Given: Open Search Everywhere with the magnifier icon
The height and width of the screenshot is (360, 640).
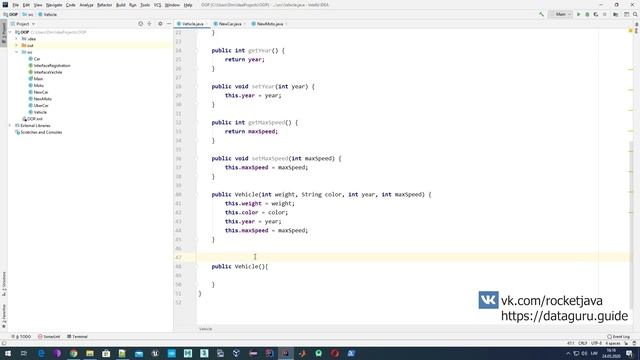Looking at the screenshot, I should point(635,14).
